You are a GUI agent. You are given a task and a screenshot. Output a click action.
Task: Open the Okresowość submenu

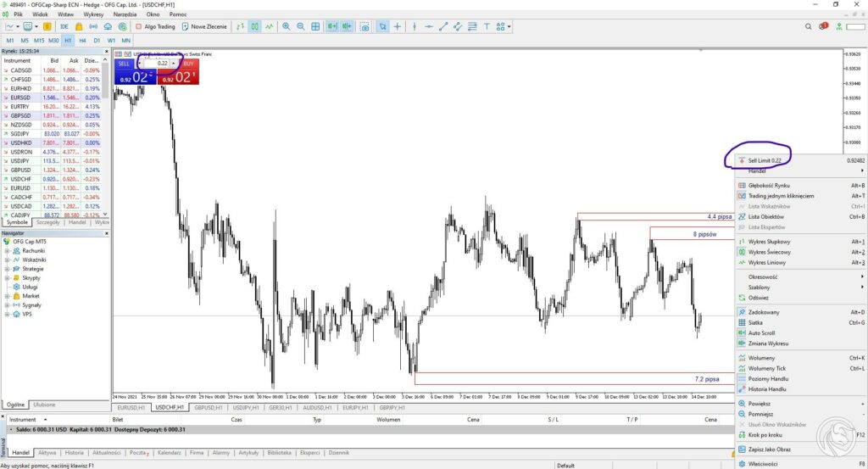tap(763, 276)
